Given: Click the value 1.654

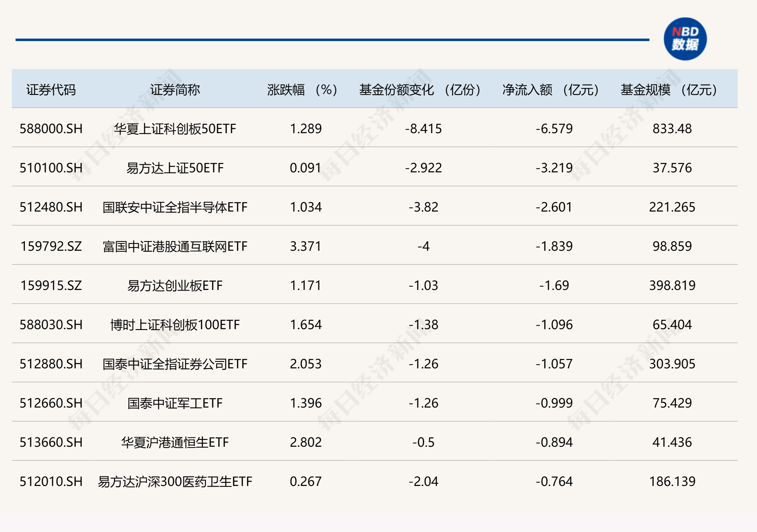Looking at the screenshot, I should [306, 325].
